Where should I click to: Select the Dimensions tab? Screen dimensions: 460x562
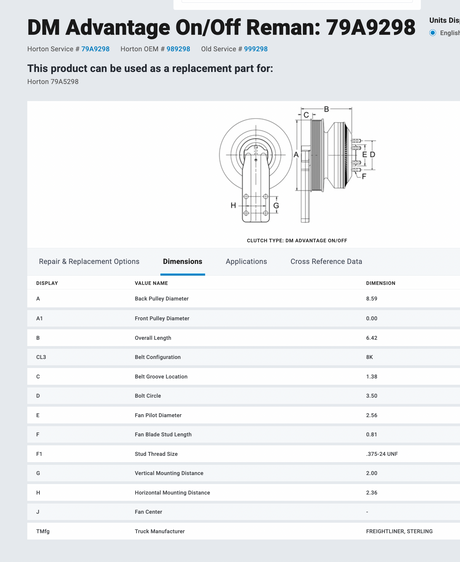point(182,262)
